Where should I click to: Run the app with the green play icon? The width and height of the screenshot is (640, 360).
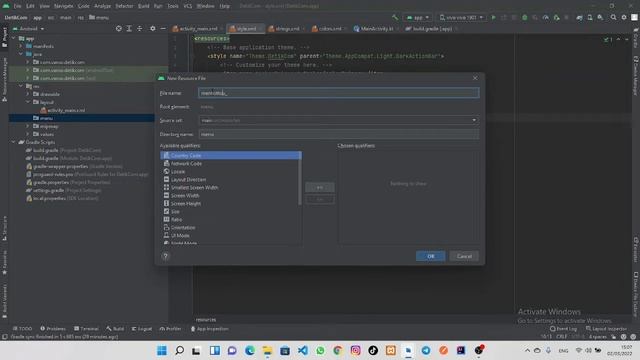[493, 18]
